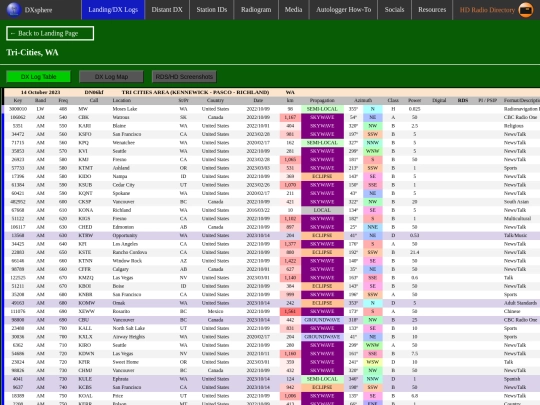Click the Ephrata location cell
Viewport: 540px width, 405px height.
coord(120,379)
